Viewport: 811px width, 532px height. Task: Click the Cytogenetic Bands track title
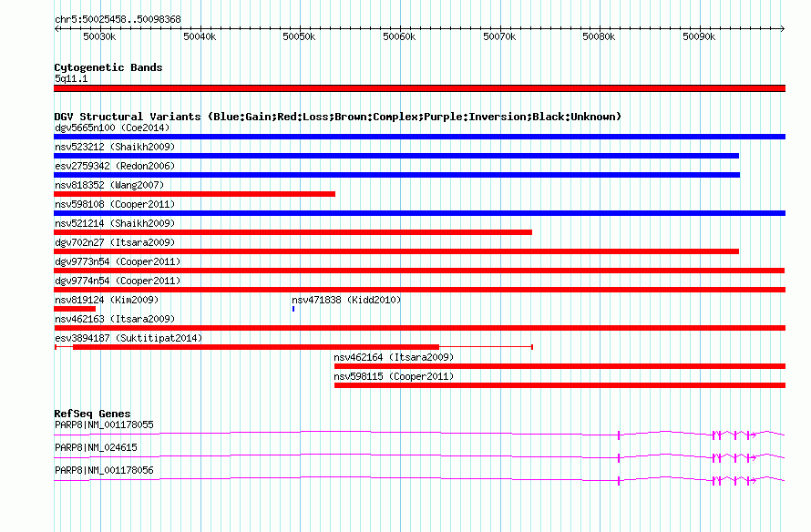pyautogui.click(x=108, y=67)
